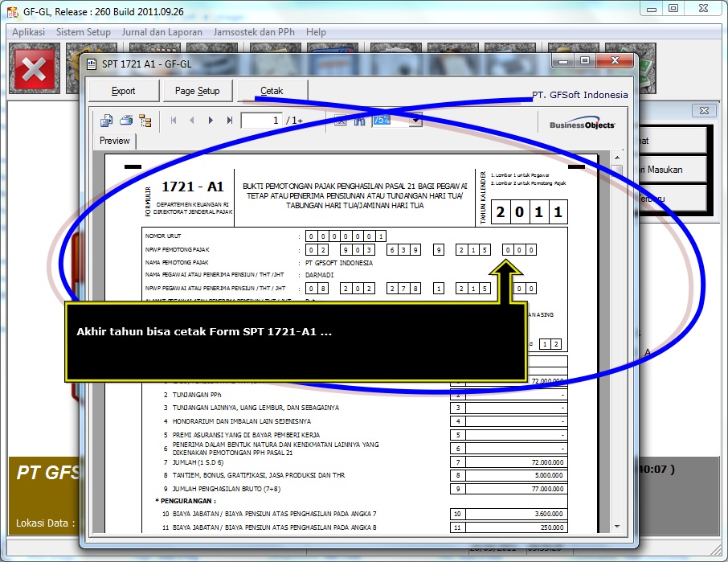Click the "JUMLAH (1 S.D 6)" row label
Image resolution: width=728 pixels, height=562 pixels.
[198, 462]
